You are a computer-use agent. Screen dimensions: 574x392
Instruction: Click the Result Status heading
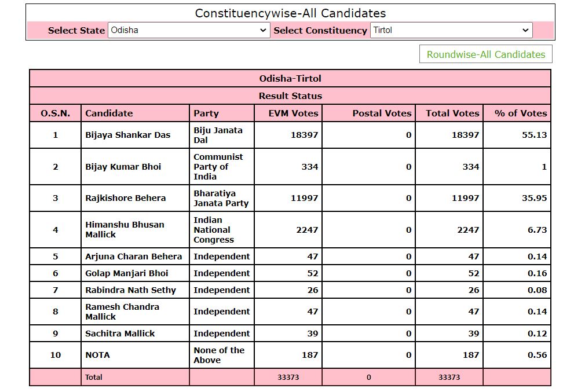click(x=290, y=96)
